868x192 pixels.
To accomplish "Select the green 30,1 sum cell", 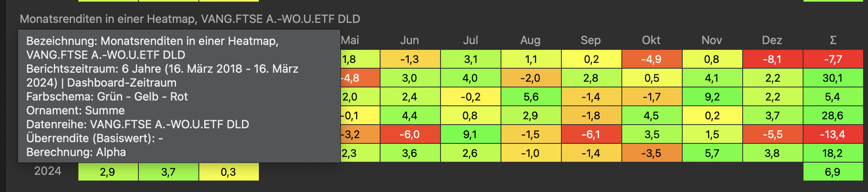I will coord(833,78).
